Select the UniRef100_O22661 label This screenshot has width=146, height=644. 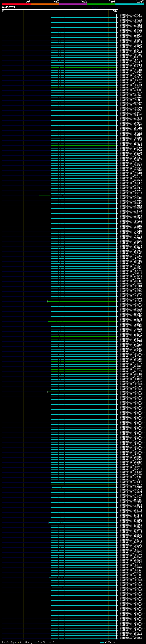click(x=131, y=361)
